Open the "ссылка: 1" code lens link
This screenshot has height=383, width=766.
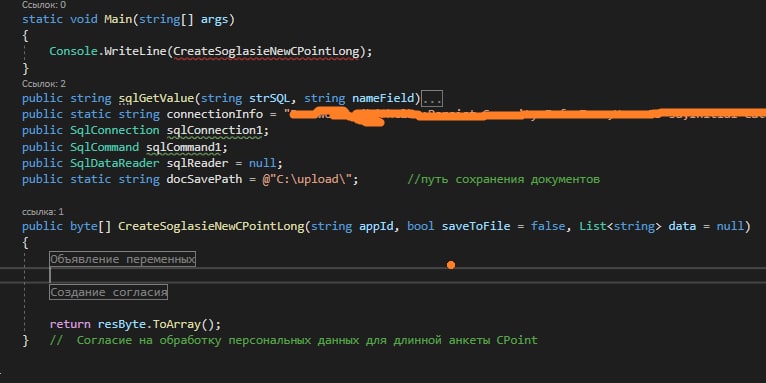[x=43, y=212]
